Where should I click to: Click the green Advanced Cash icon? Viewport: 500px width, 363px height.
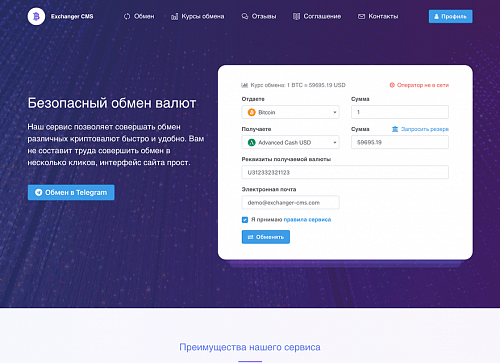[x=252, y=142]
